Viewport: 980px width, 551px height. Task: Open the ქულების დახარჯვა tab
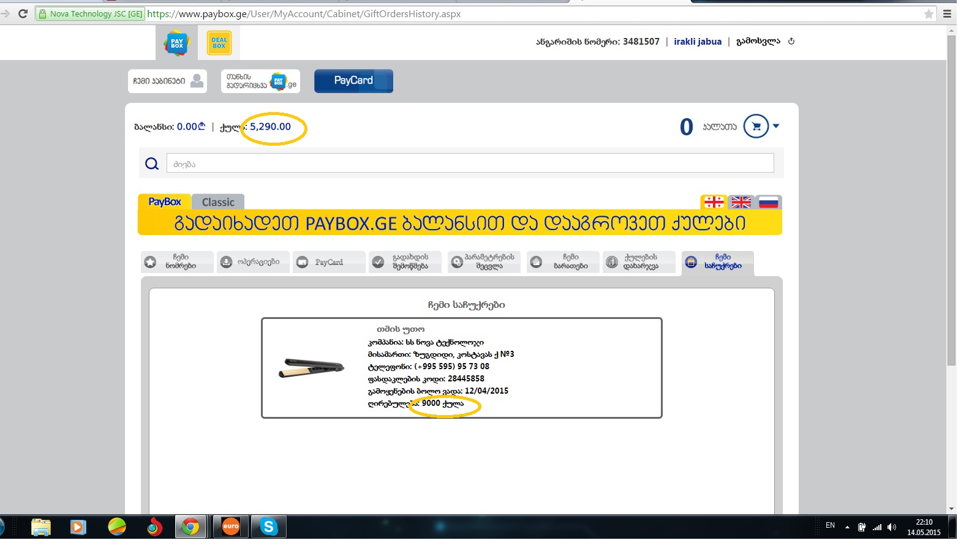[x=639, y=262]
